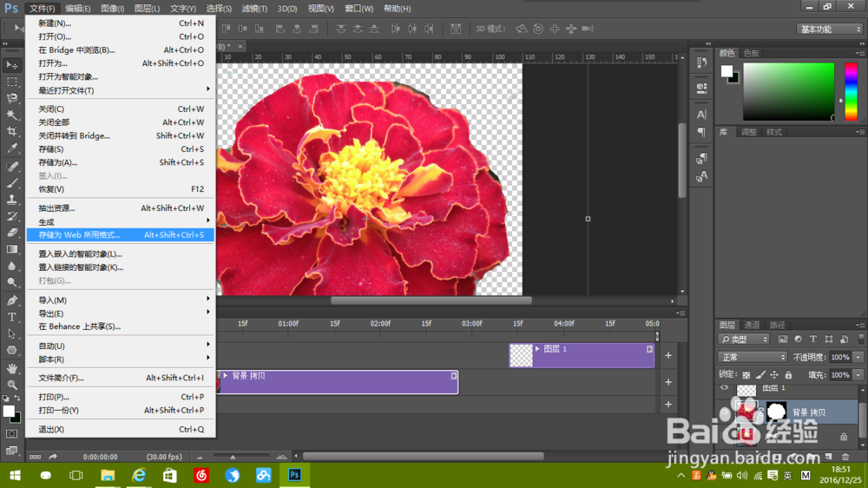
Task: Select the Move tool in the toolbar
Action: (x=12, y=65)
